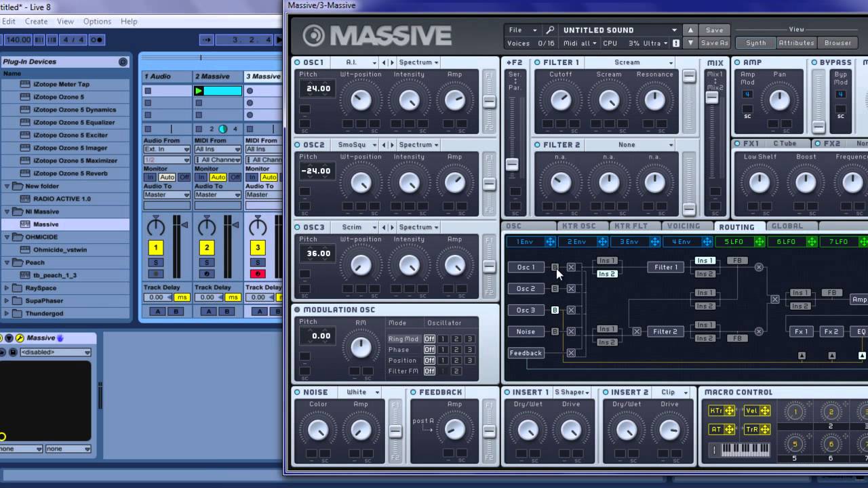Switch to the GLOBAL tab
The width and height of the screenshot is (868, 488).
pos(787,226)
